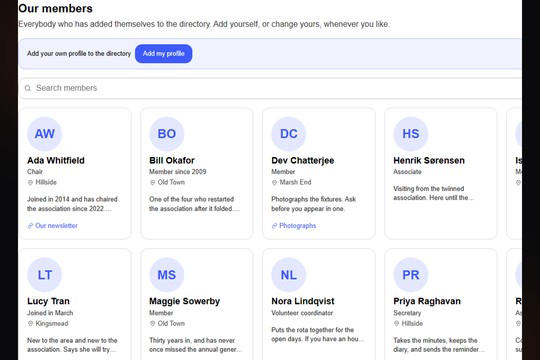Click the Add my profile button
Screen dimensions: 540x360
pos(164,54)
